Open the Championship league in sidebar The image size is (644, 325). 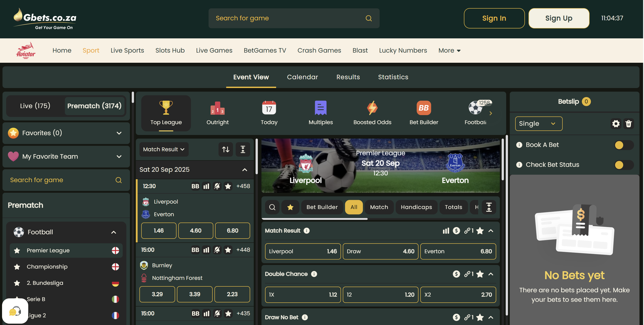pyautogui.click(x=66, y=267)
